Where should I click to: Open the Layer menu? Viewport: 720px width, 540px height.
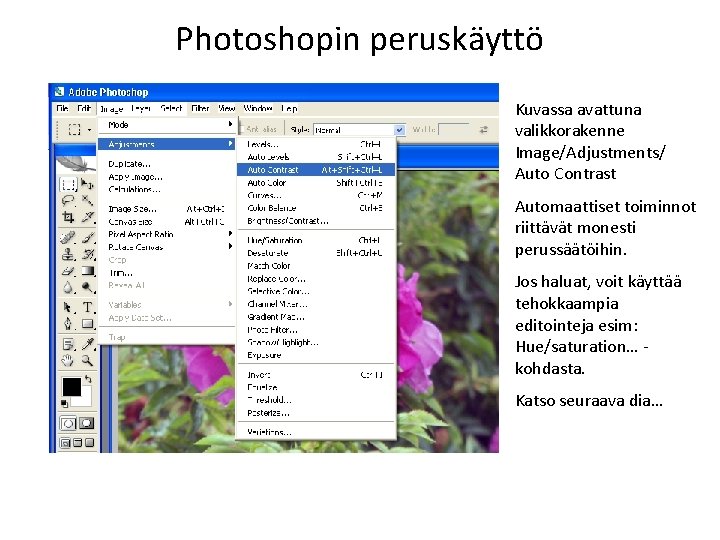(x=141, y=108)
